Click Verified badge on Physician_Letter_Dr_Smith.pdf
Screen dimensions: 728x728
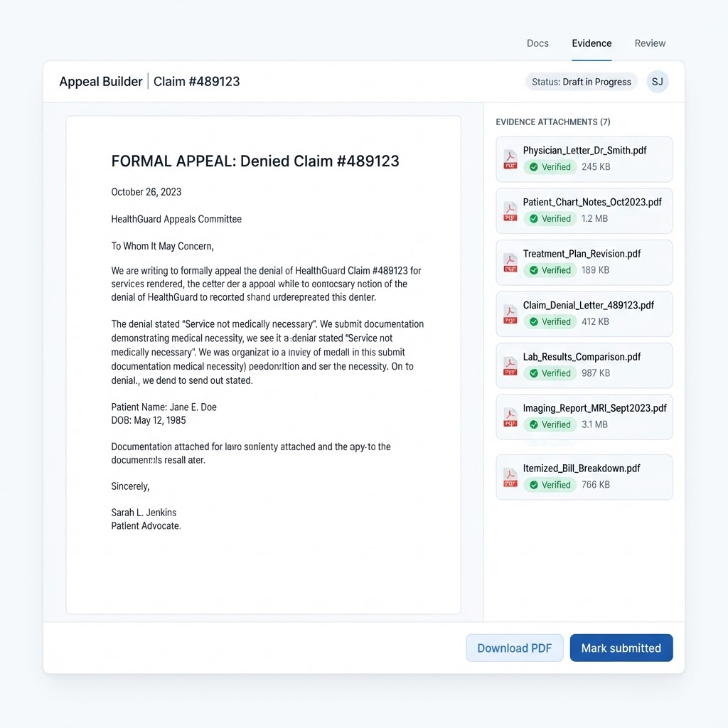point(550,166)
